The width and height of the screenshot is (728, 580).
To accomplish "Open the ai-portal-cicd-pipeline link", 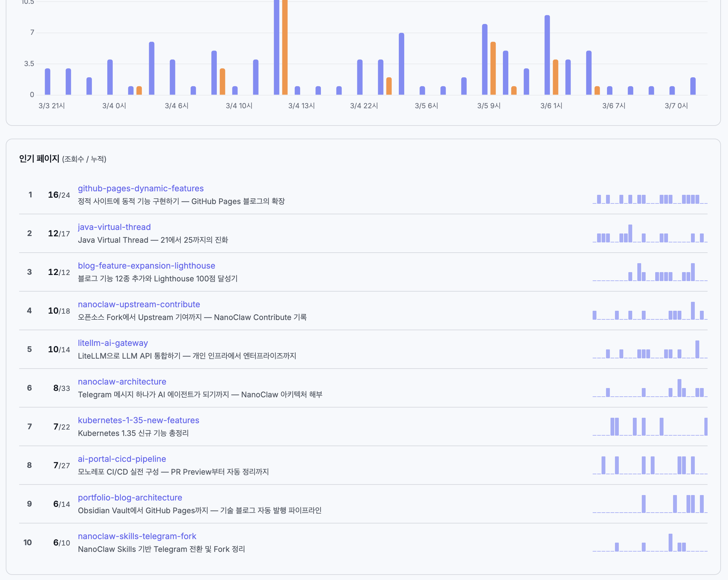I will 122,459.
